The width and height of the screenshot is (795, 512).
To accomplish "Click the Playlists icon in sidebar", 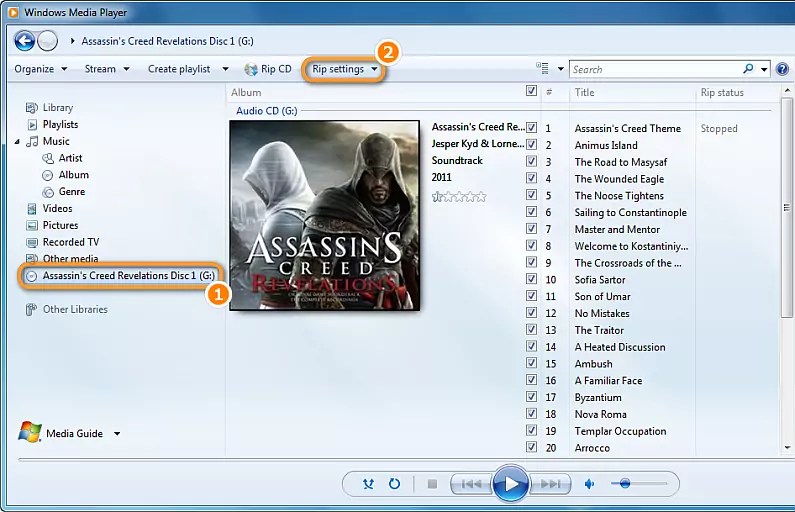I will pos(32,125).
